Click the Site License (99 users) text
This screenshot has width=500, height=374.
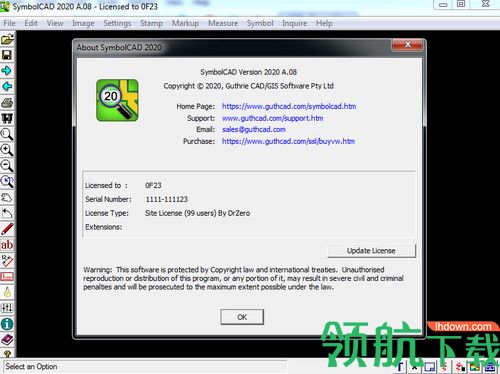(x=181, y=213)
